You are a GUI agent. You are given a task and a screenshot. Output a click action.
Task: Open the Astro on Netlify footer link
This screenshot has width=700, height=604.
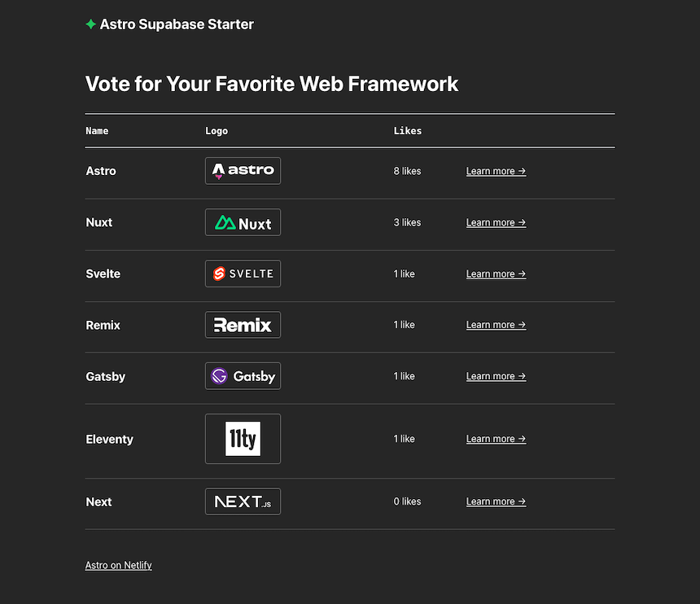coord(118,565)
